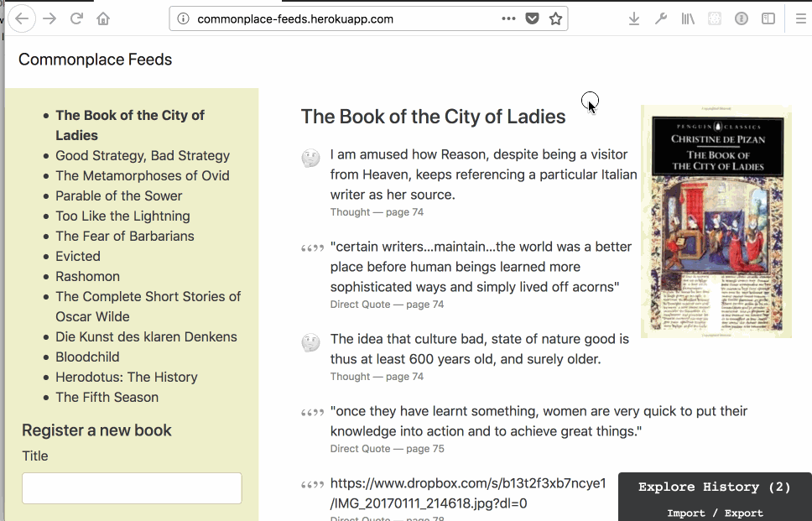
Task: Go to the browser Home icon
Action: 103,19
